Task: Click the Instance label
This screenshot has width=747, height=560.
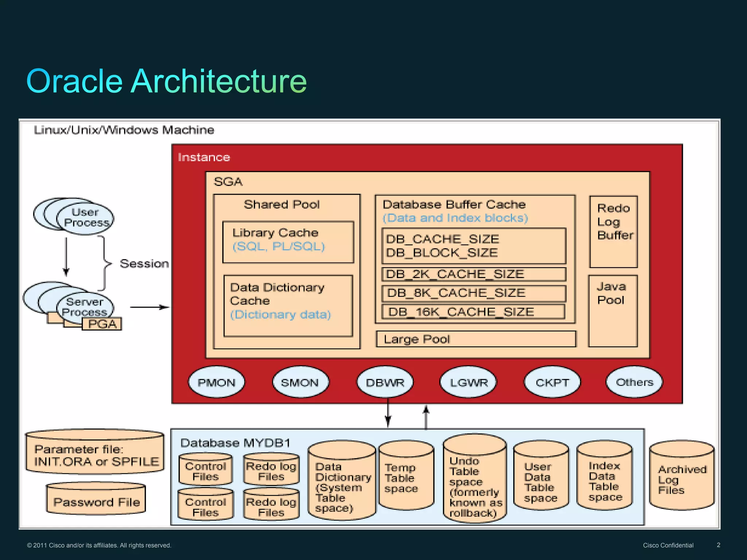Action: tap(204, 157)
